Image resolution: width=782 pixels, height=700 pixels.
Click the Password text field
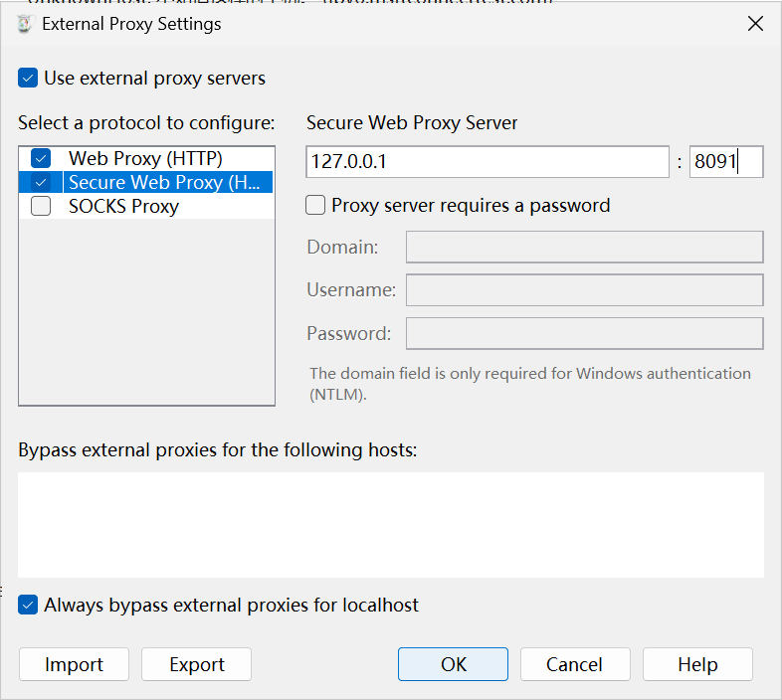click(x=584, y=334)
